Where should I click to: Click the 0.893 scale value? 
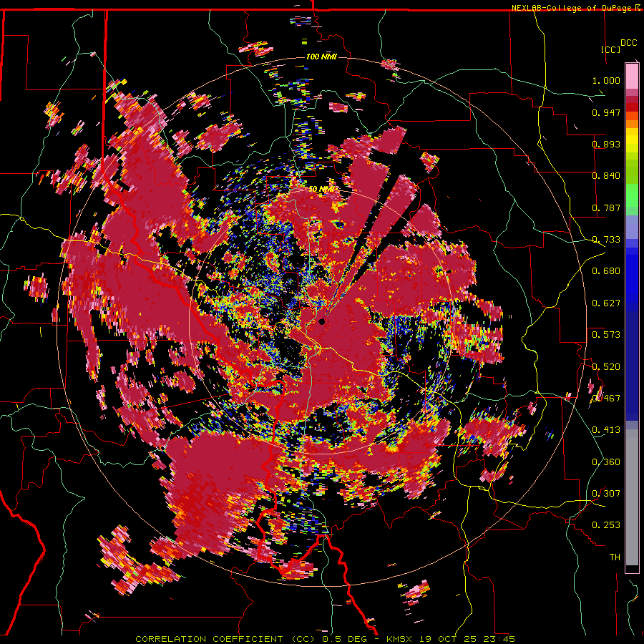pos(606,144)
